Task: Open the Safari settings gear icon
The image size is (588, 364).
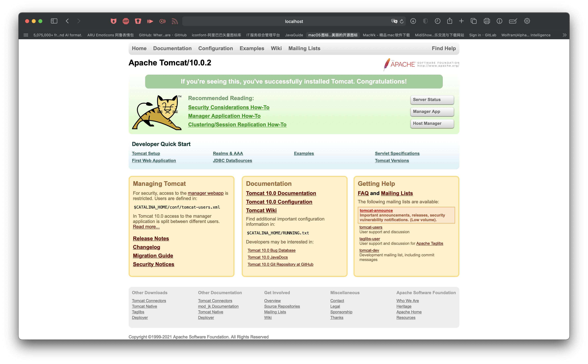Action: (527, 21)
